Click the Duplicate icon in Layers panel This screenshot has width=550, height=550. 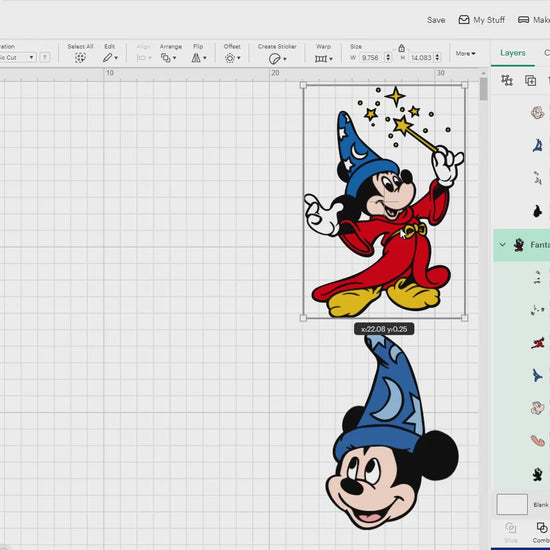point(530,81)
